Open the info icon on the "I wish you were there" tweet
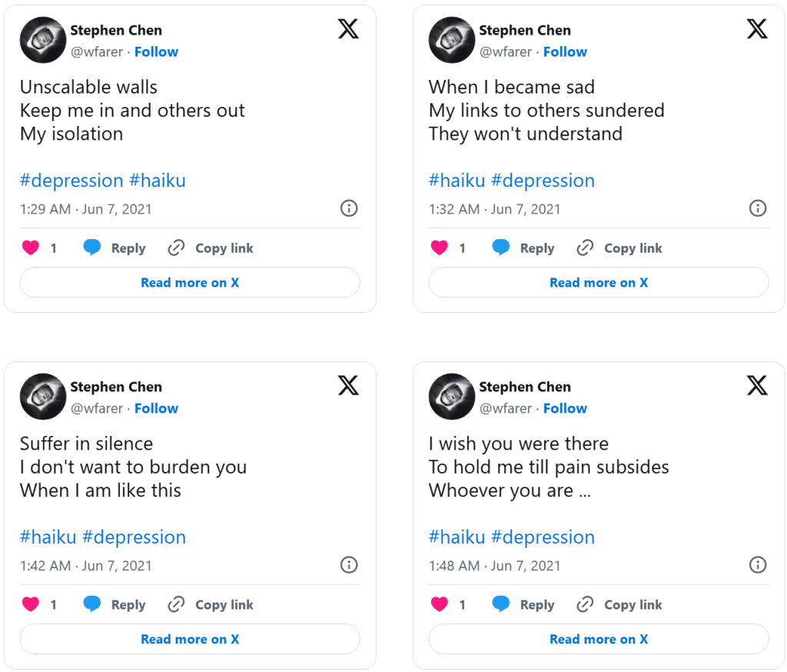This screenshot has height=672, width=787. [x=758, y=565]
